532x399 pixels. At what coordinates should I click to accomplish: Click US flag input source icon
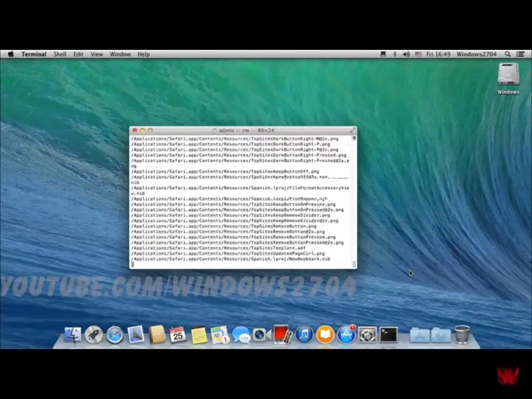pyautogui.click(x=418, y=54)
